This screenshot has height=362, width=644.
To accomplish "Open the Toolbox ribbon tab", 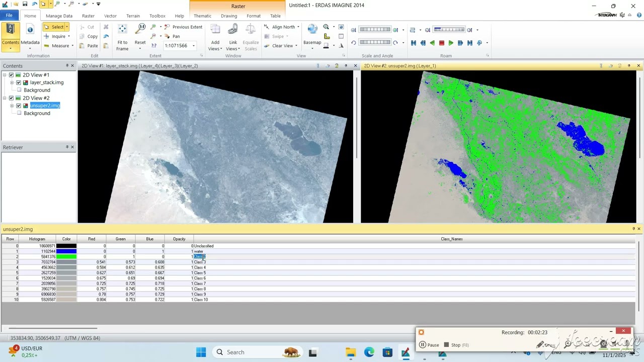I will pos(157,16).
